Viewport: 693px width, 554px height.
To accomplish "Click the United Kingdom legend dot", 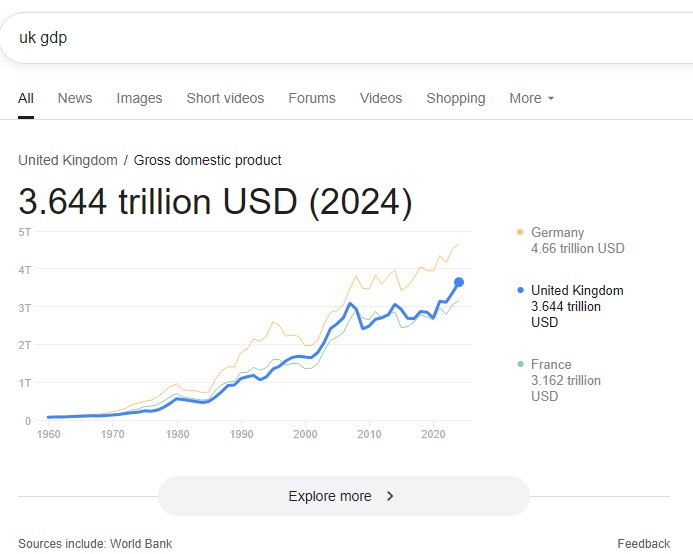I will [520, 290].
